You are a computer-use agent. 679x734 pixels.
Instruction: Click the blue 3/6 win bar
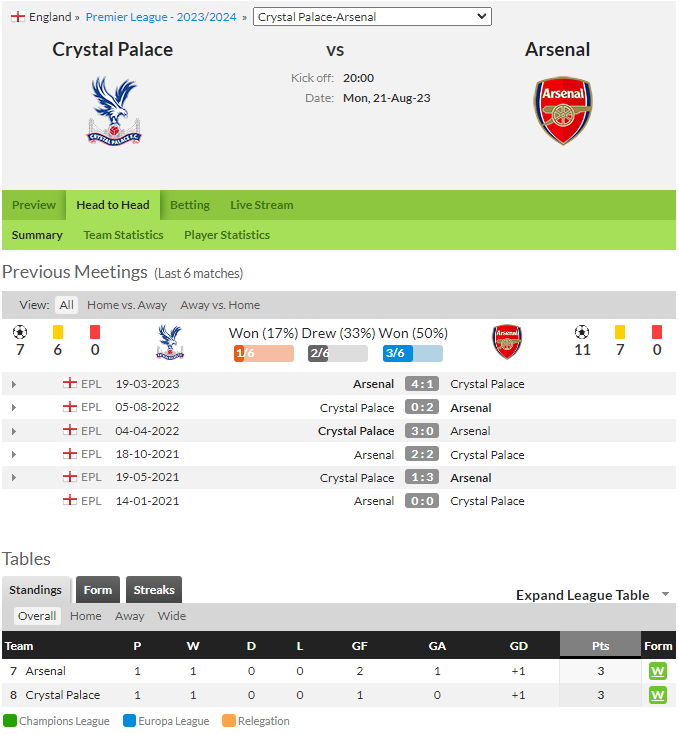[x=413, y=353]
